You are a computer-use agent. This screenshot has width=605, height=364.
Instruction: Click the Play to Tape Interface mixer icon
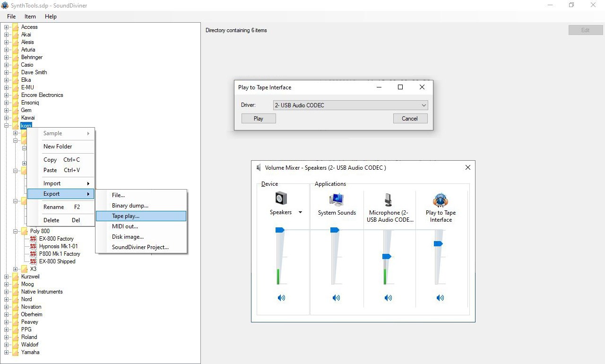tap(440, 200)
